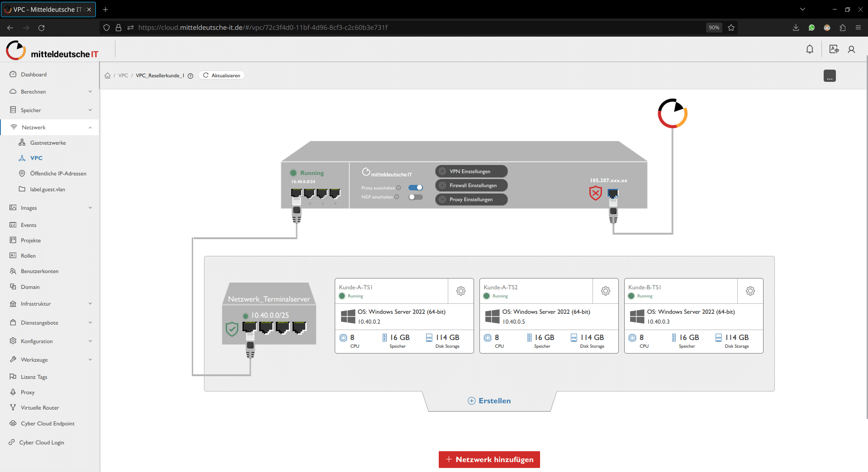Click the internet cloud logo circle
This screenshot has width=868, height=472.
[x=673, y=113]
